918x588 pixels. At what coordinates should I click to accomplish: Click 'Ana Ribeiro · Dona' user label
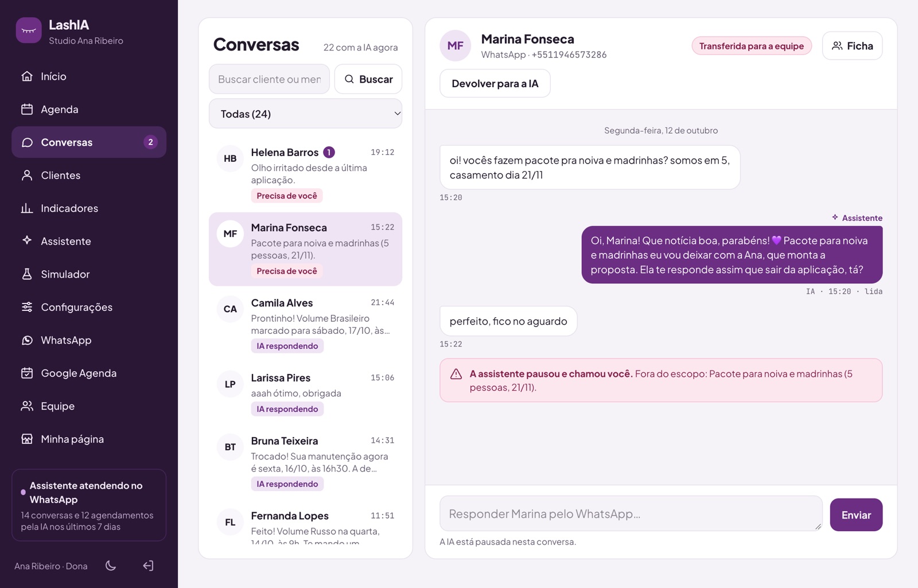pyautogui.click(x=51, y=566)
